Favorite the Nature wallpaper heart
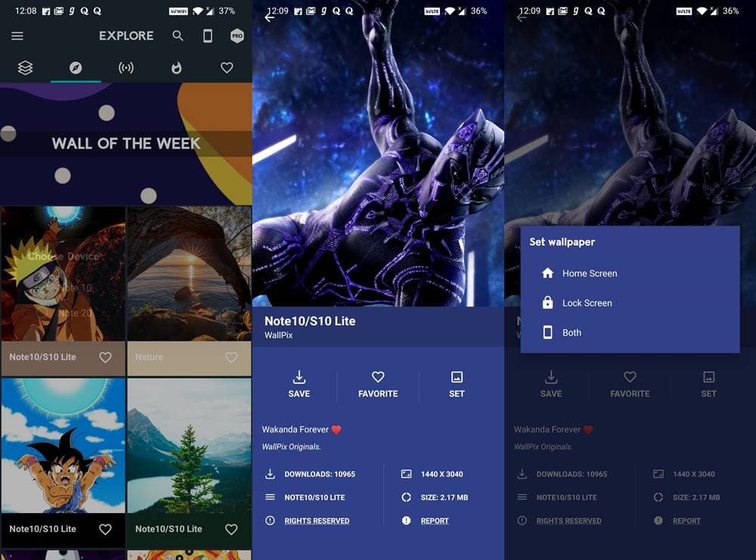 [x=231, y=357]
